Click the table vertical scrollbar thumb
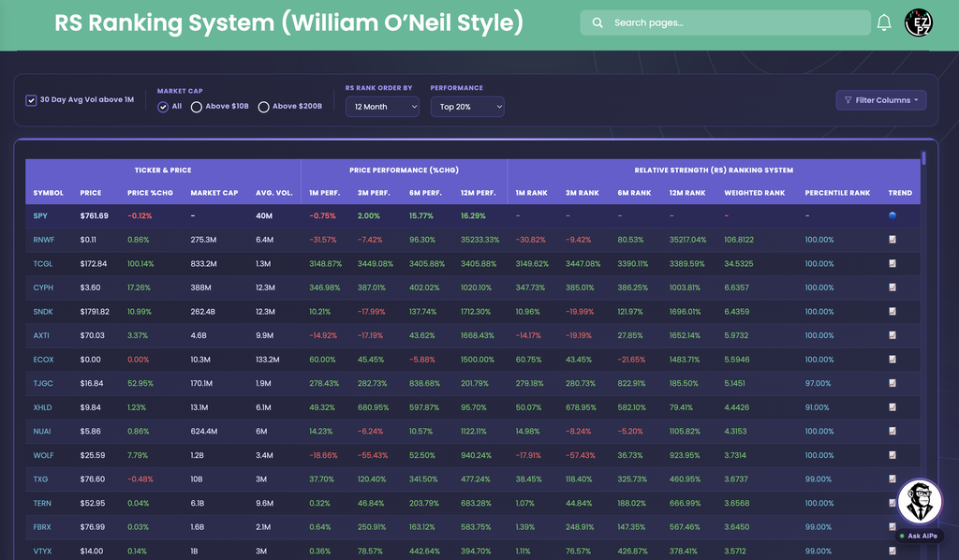 pos(923,157)
